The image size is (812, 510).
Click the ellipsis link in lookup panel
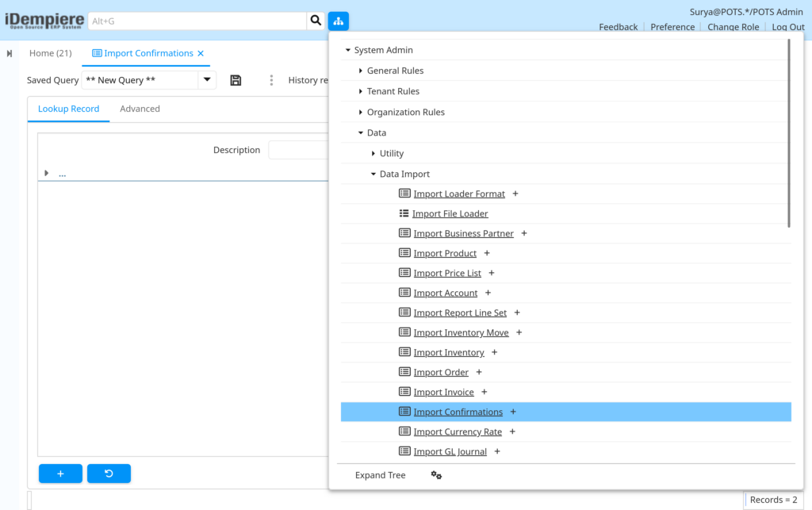click(x=62, y=174)
